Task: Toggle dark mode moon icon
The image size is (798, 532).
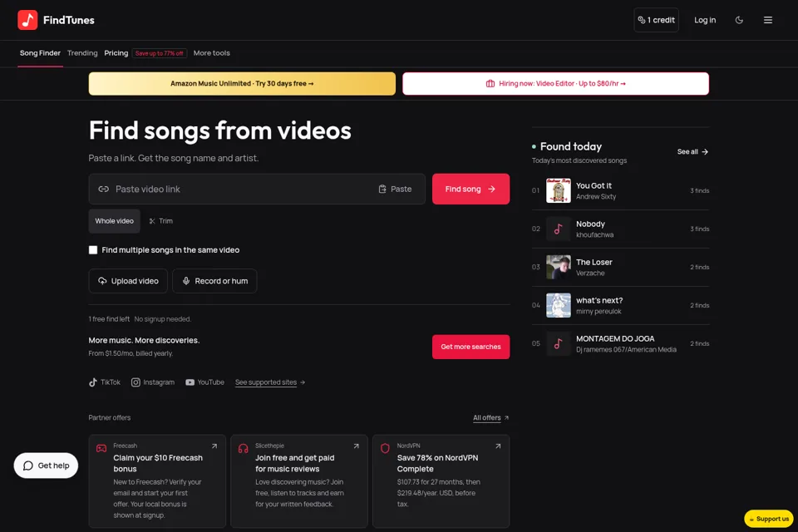Action: coord(739,20)
